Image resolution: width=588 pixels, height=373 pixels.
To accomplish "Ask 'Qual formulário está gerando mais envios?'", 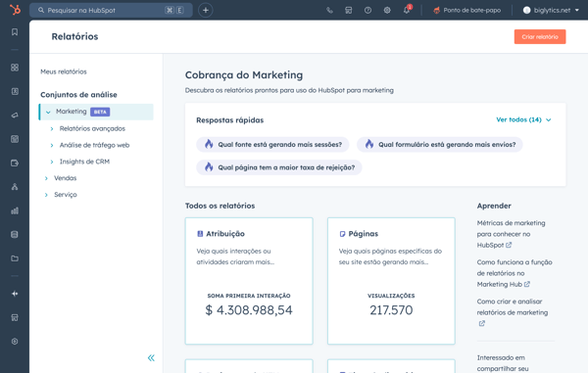I will pyautogui.click(x=439, y=144).
